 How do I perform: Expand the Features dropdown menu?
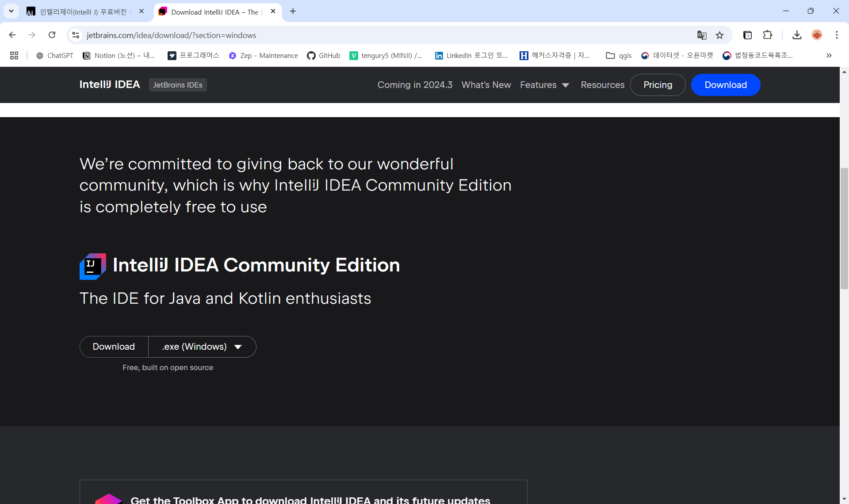pos(544,85)
